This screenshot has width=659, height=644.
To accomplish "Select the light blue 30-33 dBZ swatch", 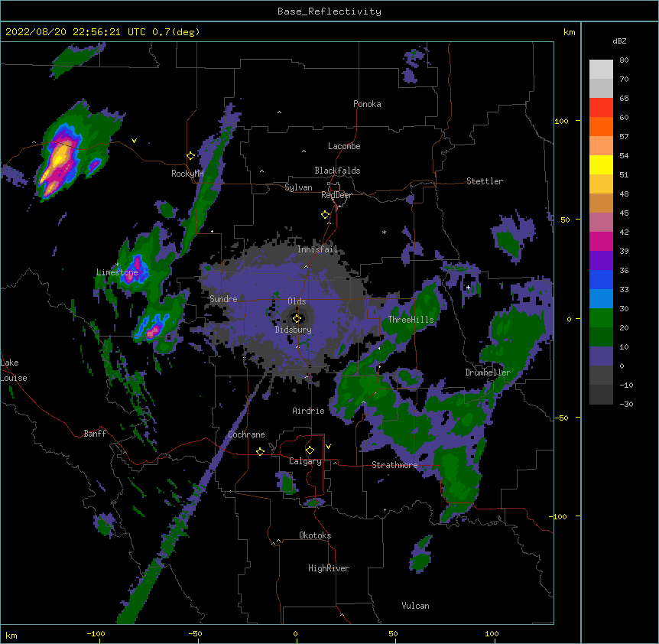I will tap(601, 299).
